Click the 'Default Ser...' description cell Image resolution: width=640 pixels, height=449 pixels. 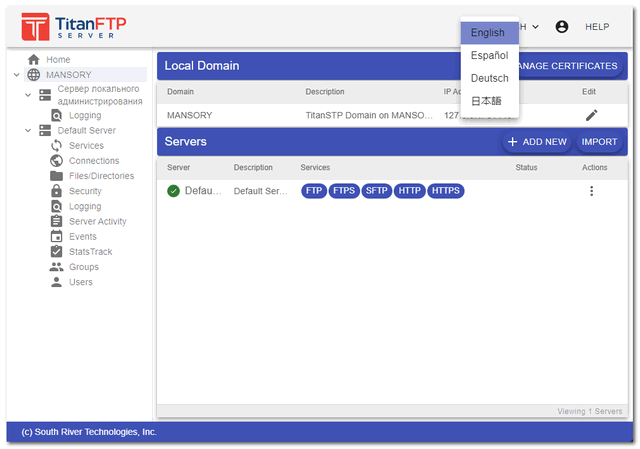click(x=260, y=191)
